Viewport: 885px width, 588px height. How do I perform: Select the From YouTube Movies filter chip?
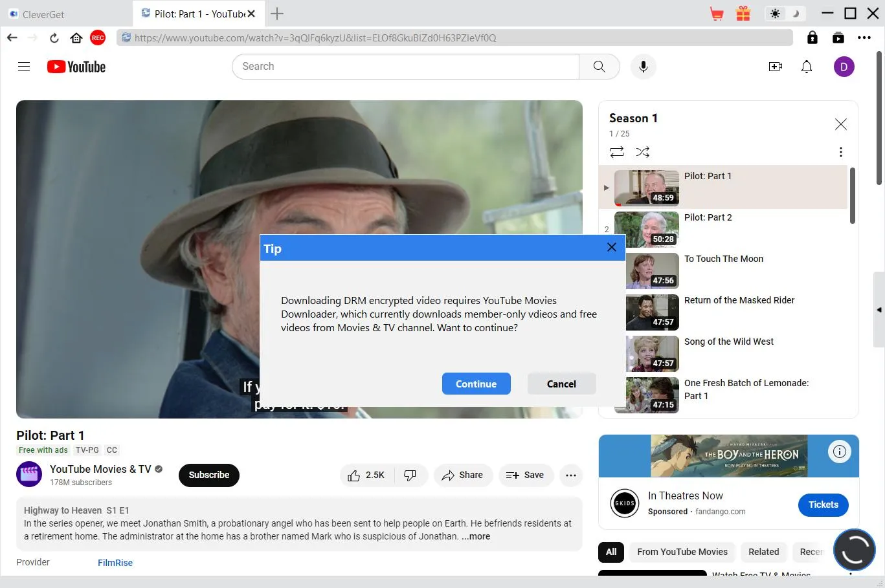682,552
